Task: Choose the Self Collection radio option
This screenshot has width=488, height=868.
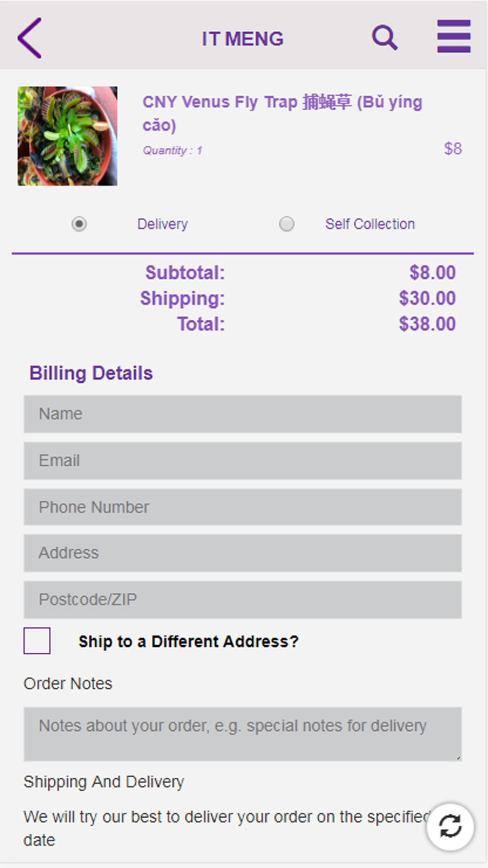Action: coord(286,224)
